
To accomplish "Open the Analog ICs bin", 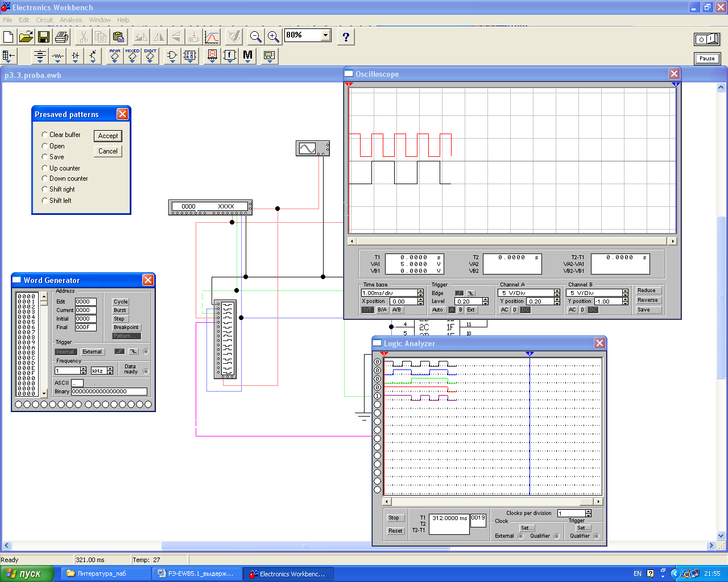I will 115,56.
